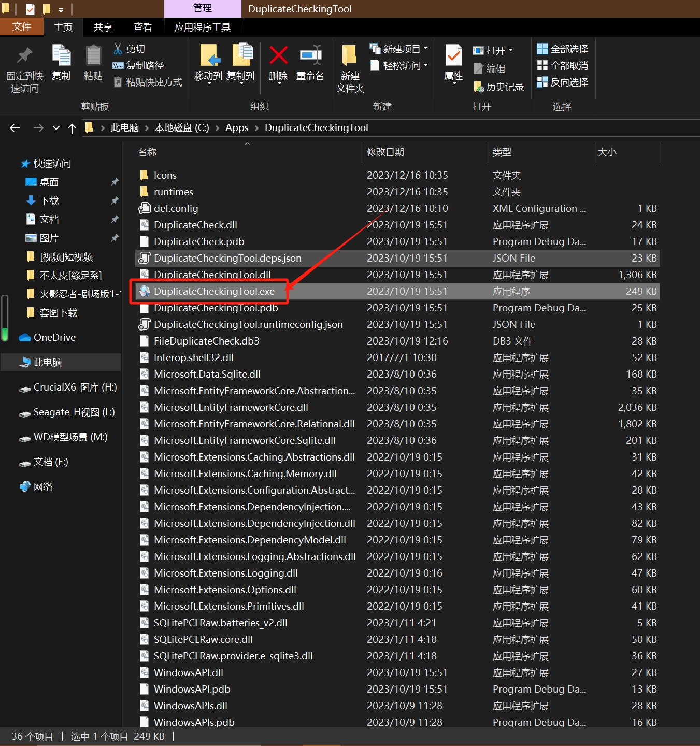
Task: Select Microsoft.Data.Sqlite.dll file
Action: pos(397,374)
